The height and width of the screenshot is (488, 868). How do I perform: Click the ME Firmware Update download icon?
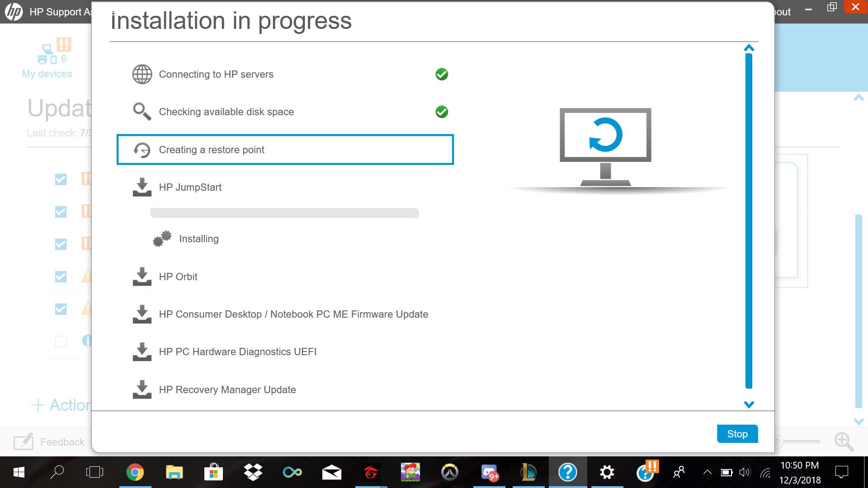click(142, 314)
